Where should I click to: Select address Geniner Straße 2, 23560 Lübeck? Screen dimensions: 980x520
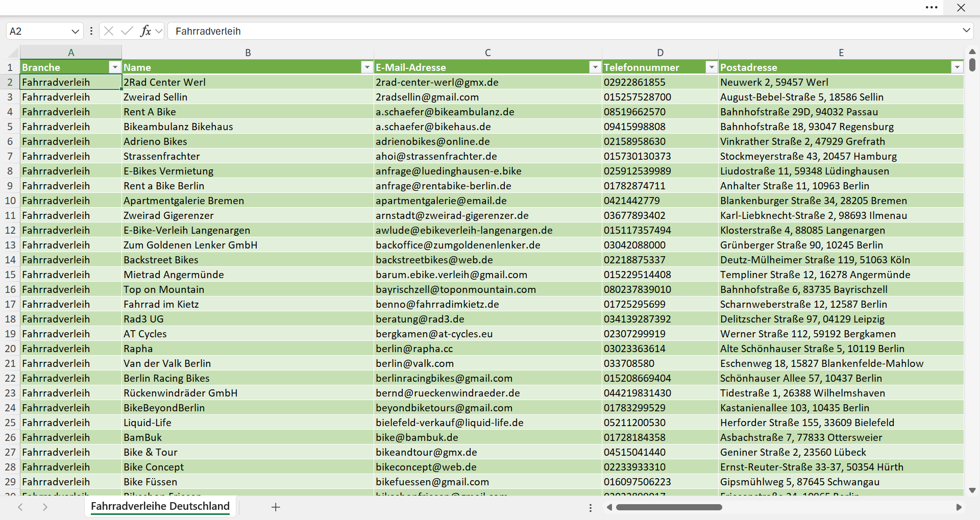point(841,452)
